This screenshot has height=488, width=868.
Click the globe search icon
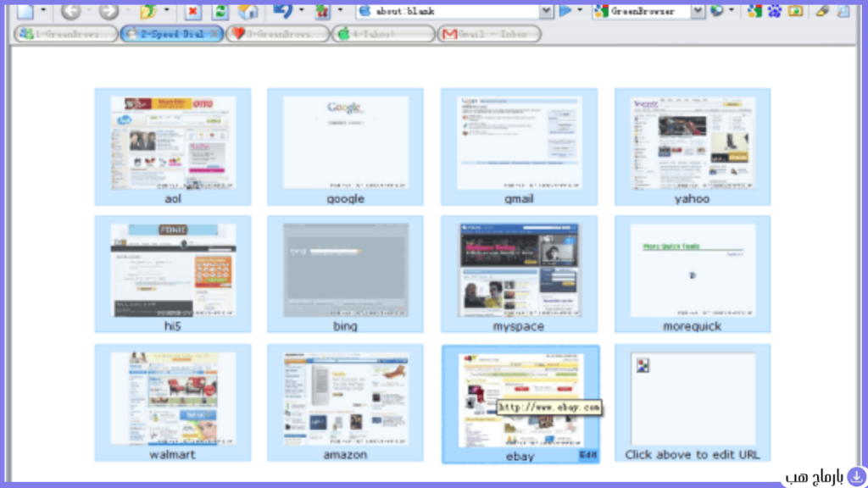(717, 10)
